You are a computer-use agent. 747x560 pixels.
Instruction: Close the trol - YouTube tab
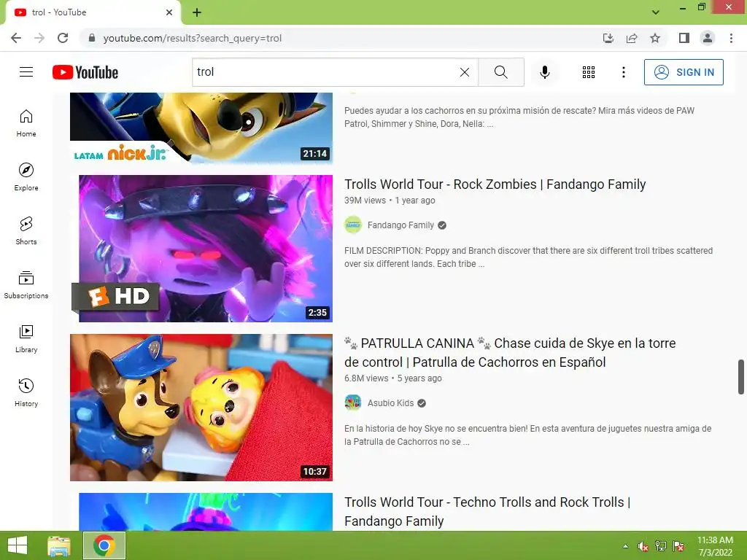pos(169,12)
